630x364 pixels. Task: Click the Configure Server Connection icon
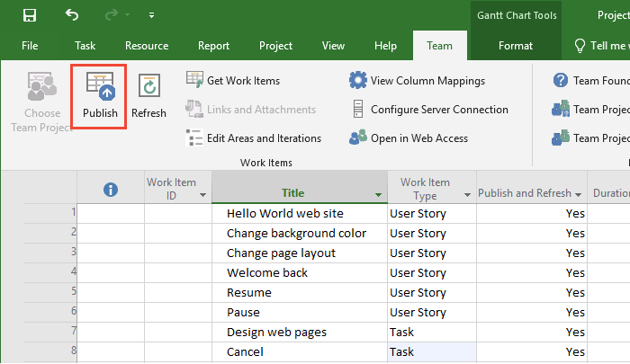[x=358, y=109]
